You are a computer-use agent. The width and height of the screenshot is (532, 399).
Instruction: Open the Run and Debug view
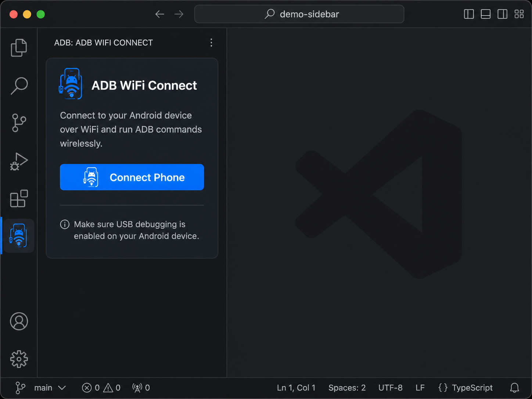19,161
